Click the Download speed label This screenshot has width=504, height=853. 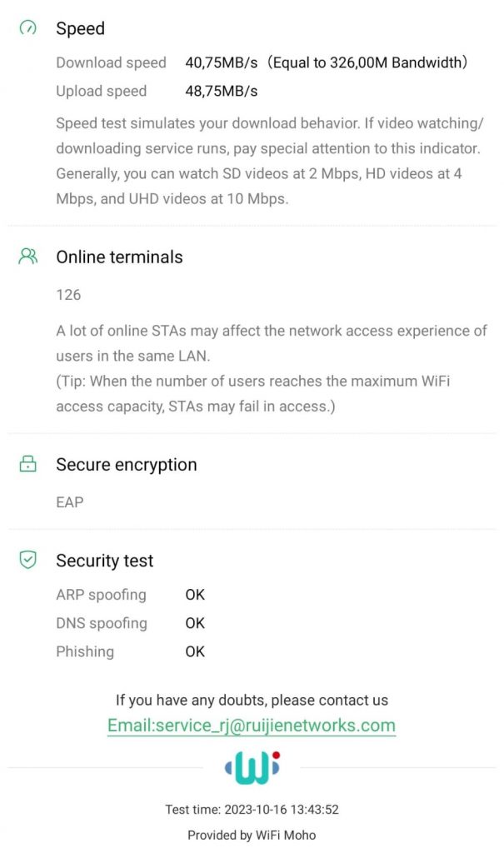coord(111,62)
